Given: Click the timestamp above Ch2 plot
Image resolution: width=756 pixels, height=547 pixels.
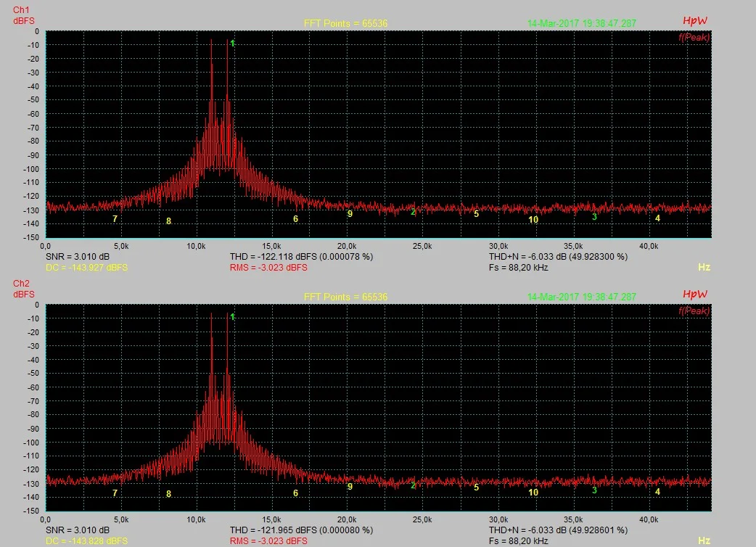Looking at the screenshot, I should click(582, 297).
